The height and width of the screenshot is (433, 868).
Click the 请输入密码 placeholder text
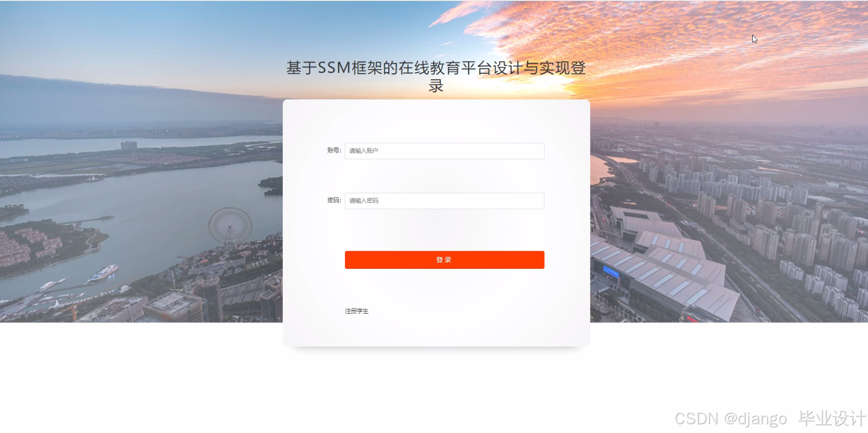click(x=363, y=201)
